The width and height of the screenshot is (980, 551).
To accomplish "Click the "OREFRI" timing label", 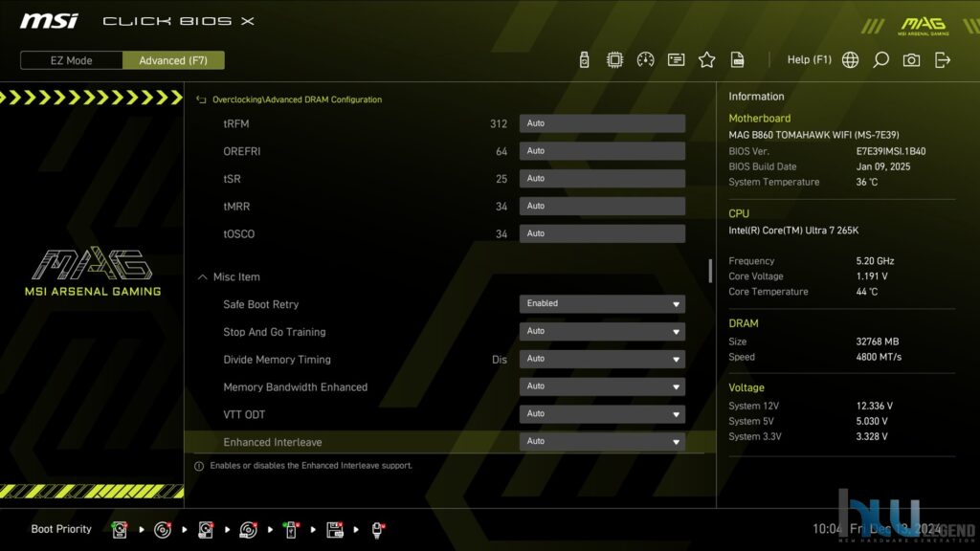I will pos(242,151).
